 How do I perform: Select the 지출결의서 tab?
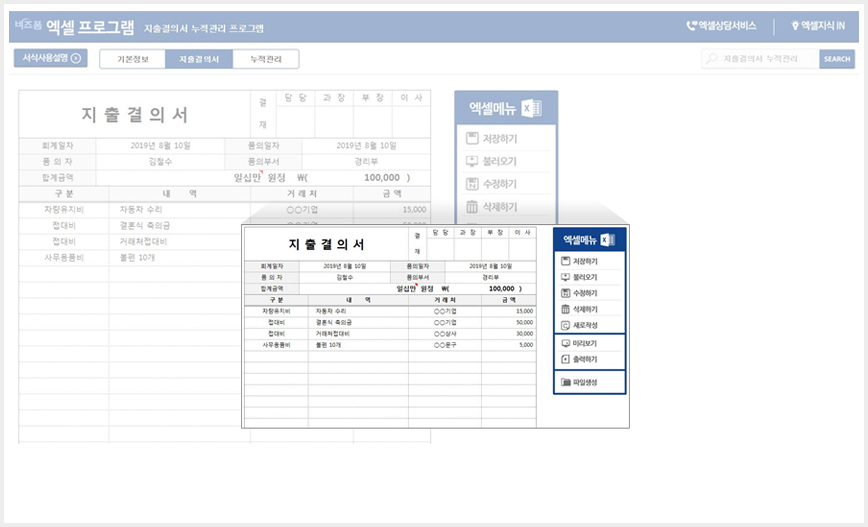tap(199, 59)
